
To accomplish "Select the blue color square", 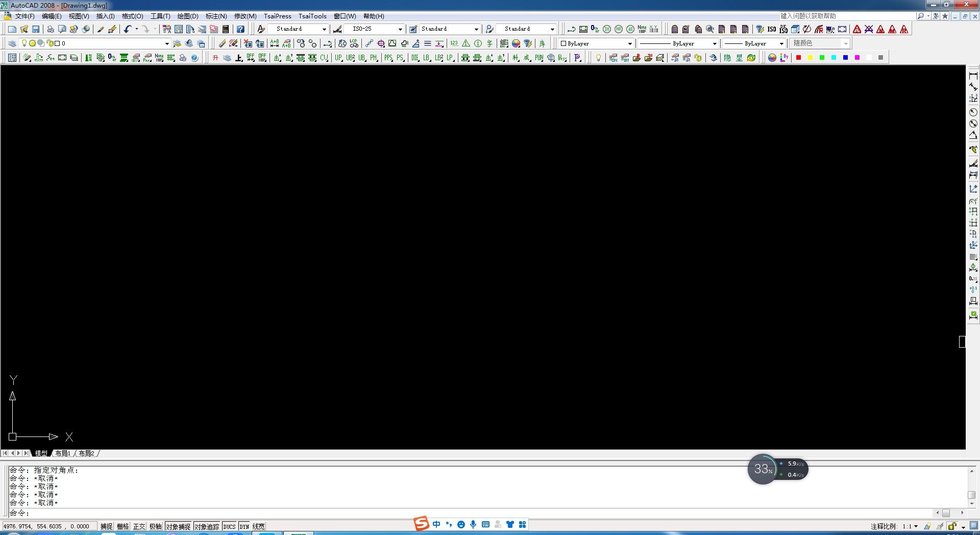I will (846, 58).
